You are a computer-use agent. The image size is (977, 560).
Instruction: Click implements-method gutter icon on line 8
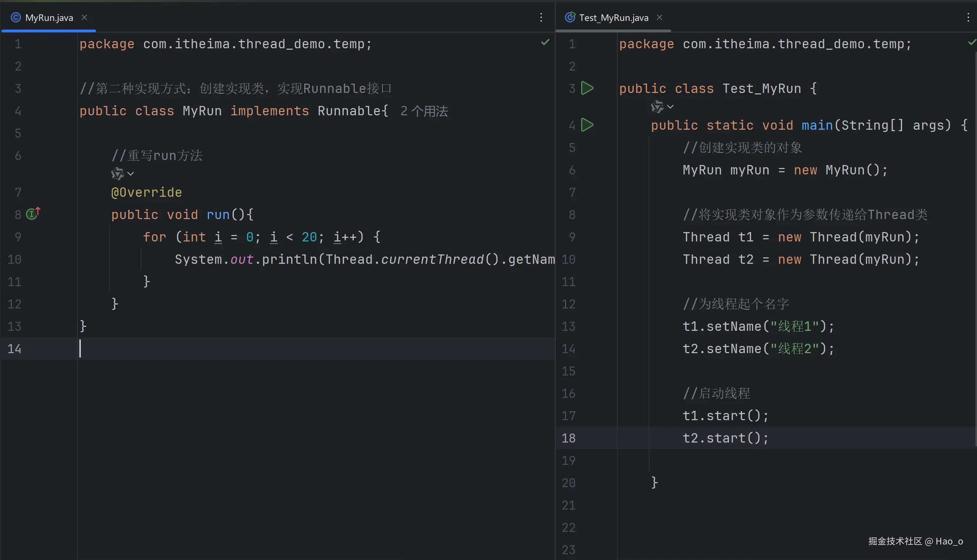tap(33, 214)
